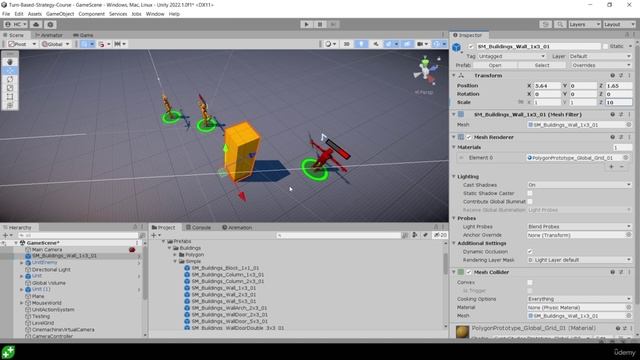This screenshot has width=640, height=360.
Task: Open the gizmos dropdown in scene view
Action: pyautogui.click(x=439, y=44)
